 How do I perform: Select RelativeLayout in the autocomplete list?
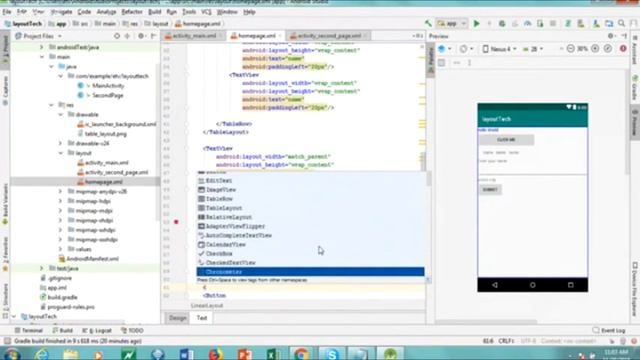(x=310, y=217)
